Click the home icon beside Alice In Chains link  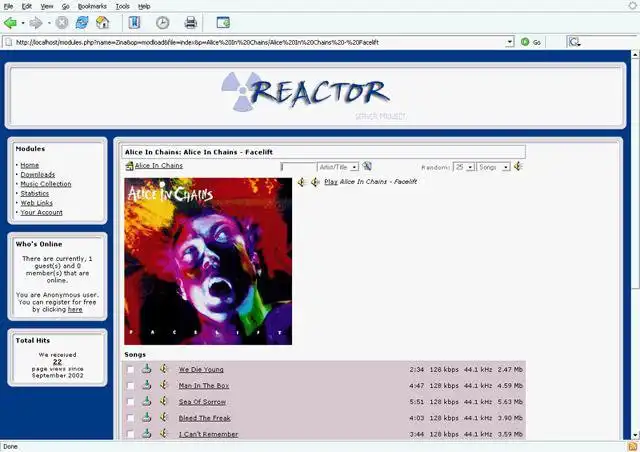(129, 166)
